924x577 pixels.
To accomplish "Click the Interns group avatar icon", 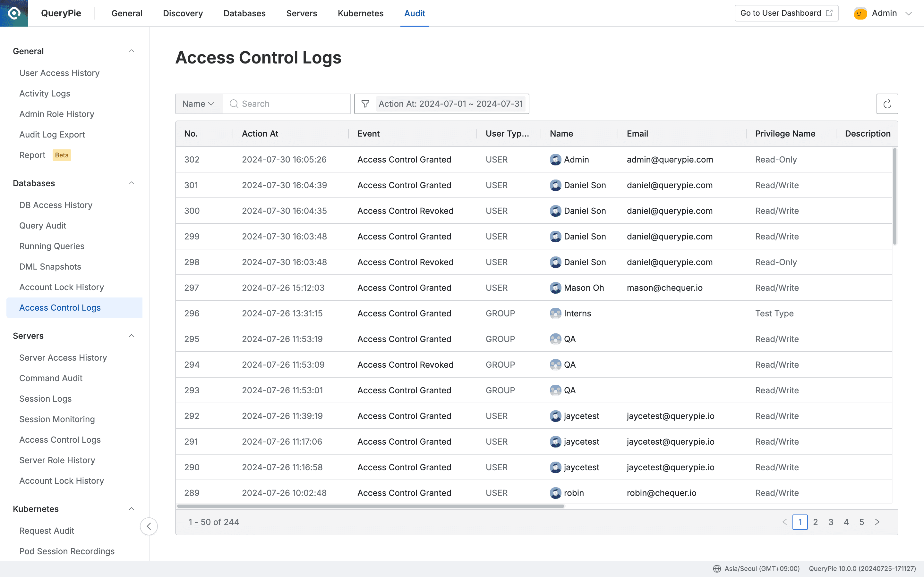I will tap(556, 313).
